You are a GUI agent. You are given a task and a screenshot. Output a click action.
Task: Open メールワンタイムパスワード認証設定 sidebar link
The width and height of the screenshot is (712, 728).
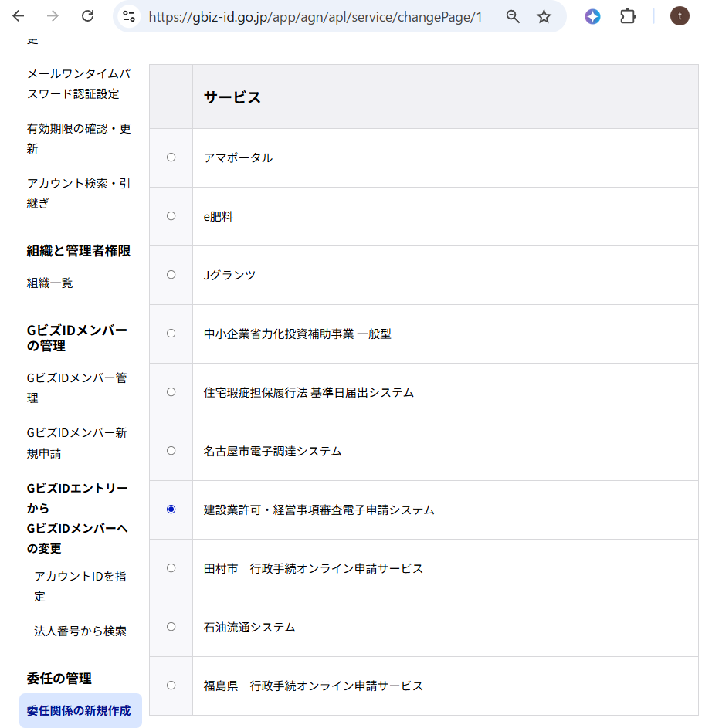point(79,83)
